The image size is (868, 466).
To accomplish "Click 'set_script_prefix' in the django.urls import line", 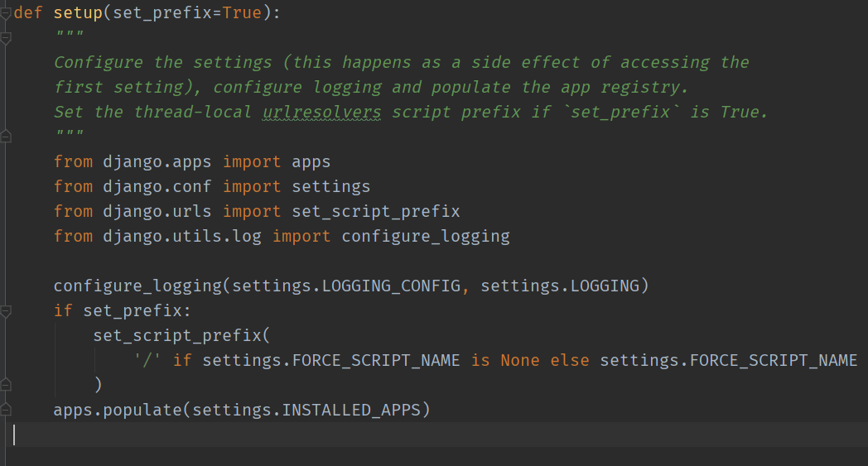I will [x=376, y=212].
